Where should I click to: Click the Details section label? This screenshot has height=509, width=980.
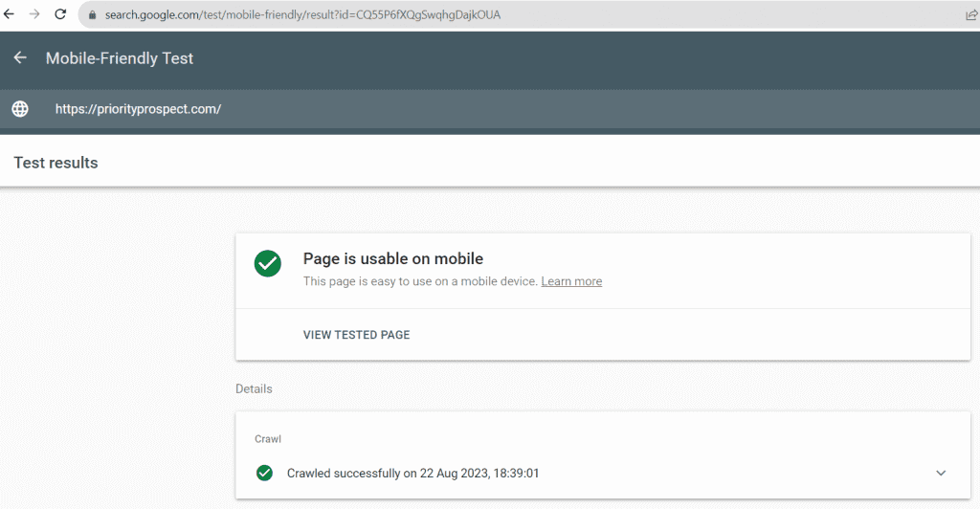[x=254, y=388]
